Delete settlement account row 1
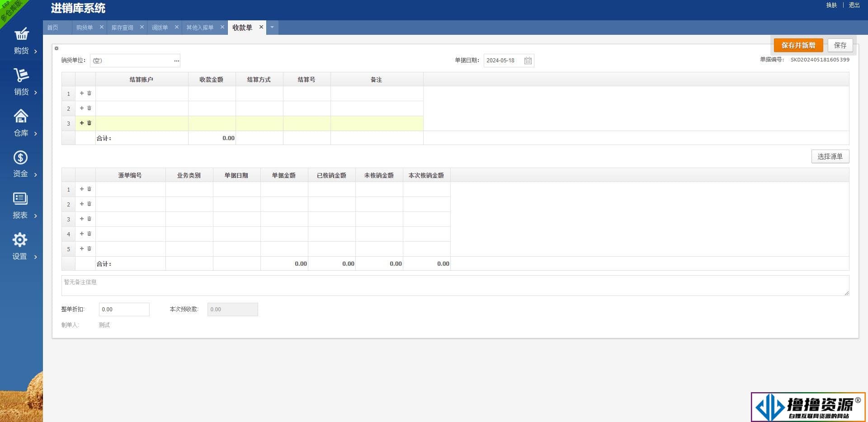 [89, 93]
